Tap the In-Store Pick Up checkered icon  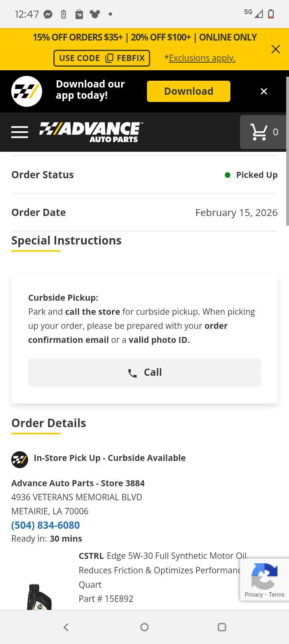20,460
